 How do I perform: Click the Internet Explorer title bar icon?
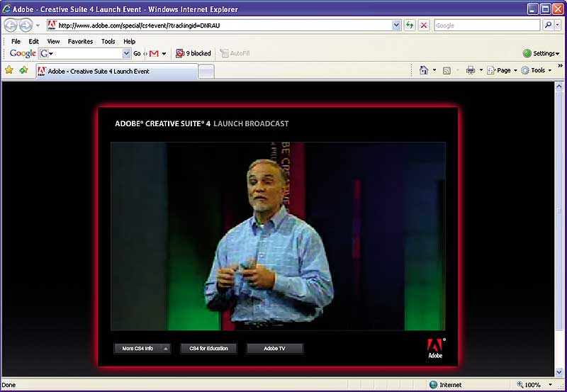pyautogui.click(x=6, y=9)
